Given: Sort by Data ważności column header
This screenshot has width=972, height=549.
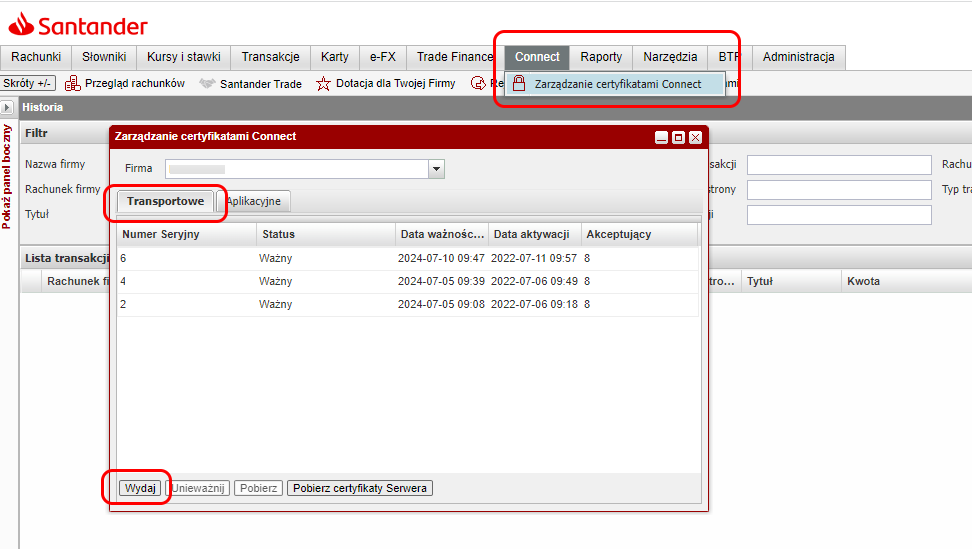Looking at the screenshot, I should point(442,234).
